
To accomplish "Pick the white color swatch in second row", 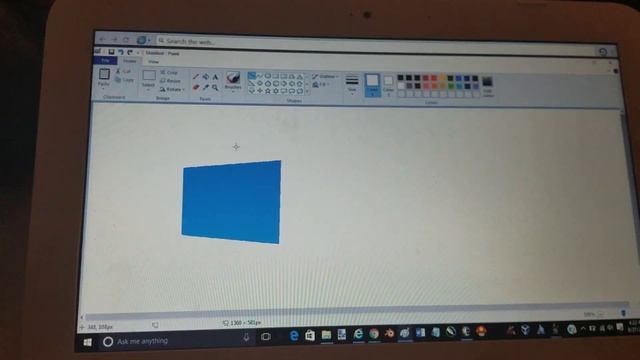I will click(x=400, y=86).
